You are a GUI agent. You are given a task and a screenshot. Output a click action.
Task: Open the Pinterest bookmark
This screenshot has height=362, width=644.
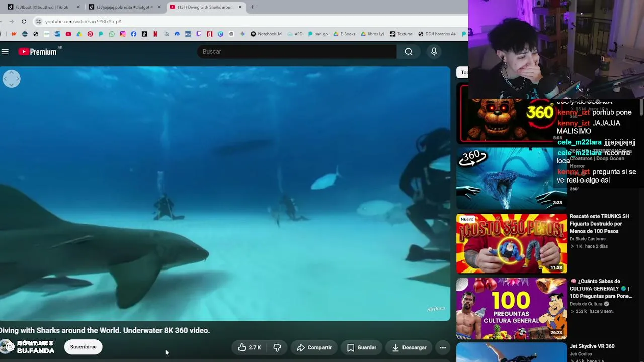[x=90, y=34]
